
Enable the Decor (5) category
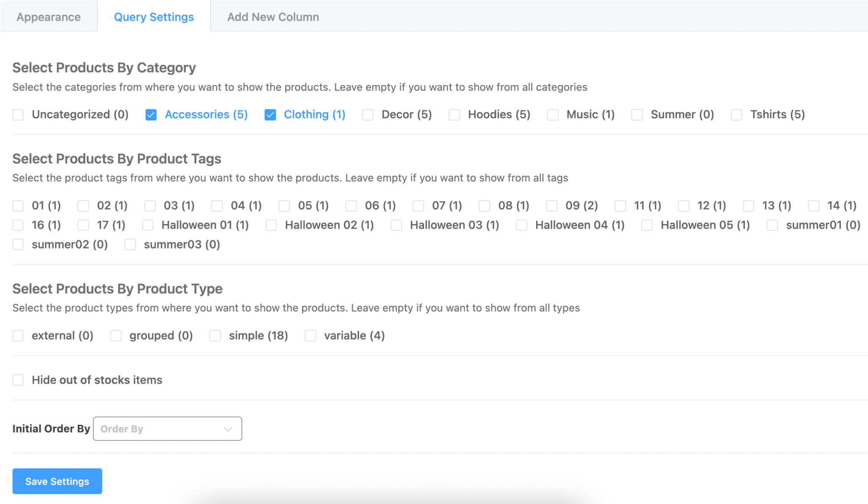(x=367, y=114)
